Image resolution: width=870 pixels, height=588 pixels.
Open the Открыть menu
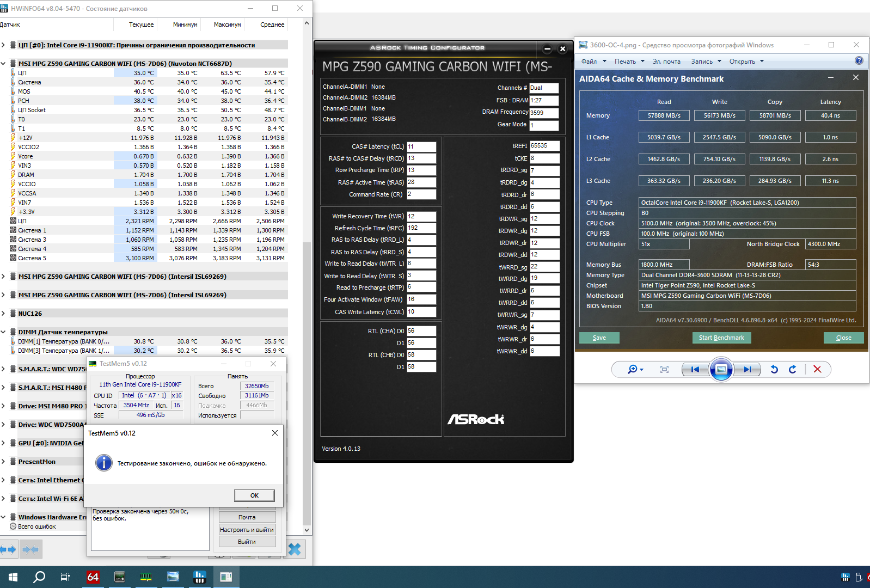point(746,62)
